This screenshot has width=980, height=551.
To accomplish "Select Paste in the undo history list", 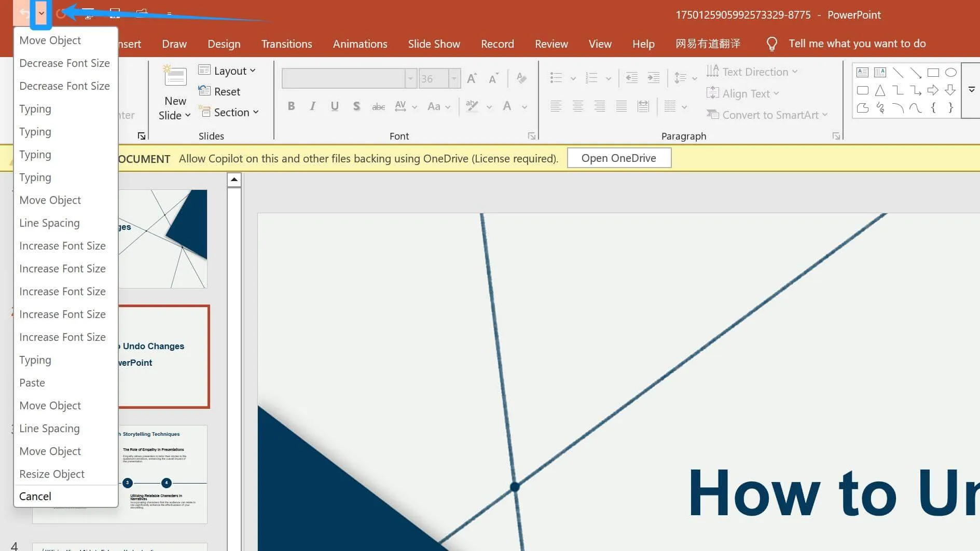I will (32, 383).
